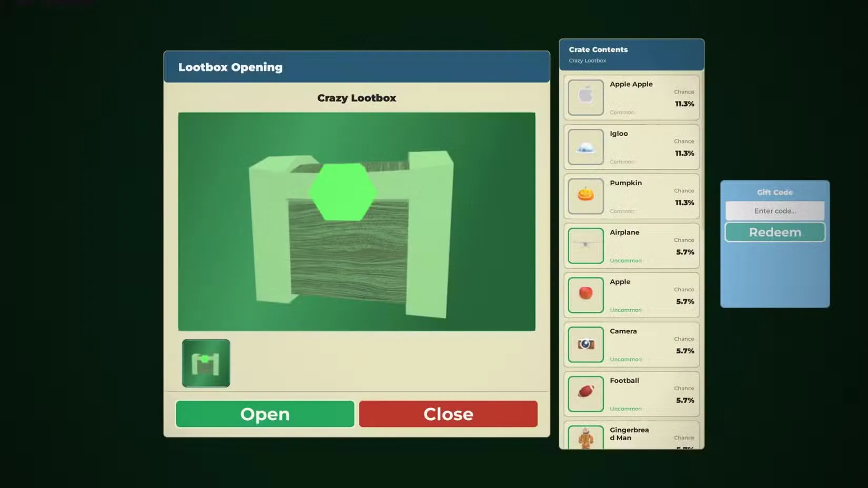Click the Uncommon rarity label under Football
Viewport: 868px width, 488px height.
pyautogui.click(x=625, y=409)
